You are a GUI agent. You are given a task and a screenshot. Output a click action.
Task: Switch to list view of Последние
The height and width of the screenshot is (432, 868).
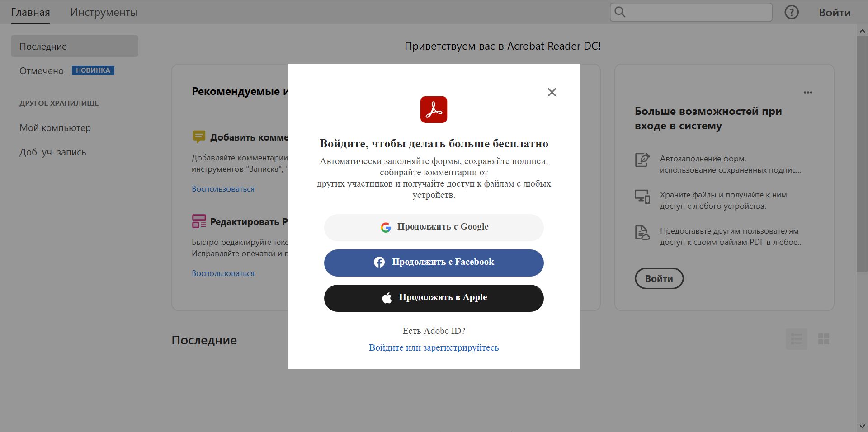click(797, 339)
